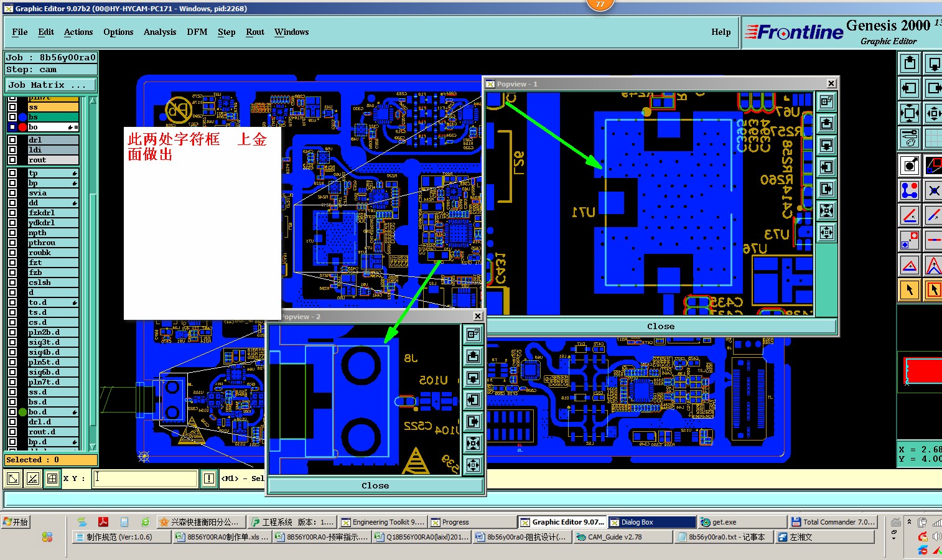Toggle the checkbox for the drl layer
This screenshot has width=942, height=560.
point(12,140)
